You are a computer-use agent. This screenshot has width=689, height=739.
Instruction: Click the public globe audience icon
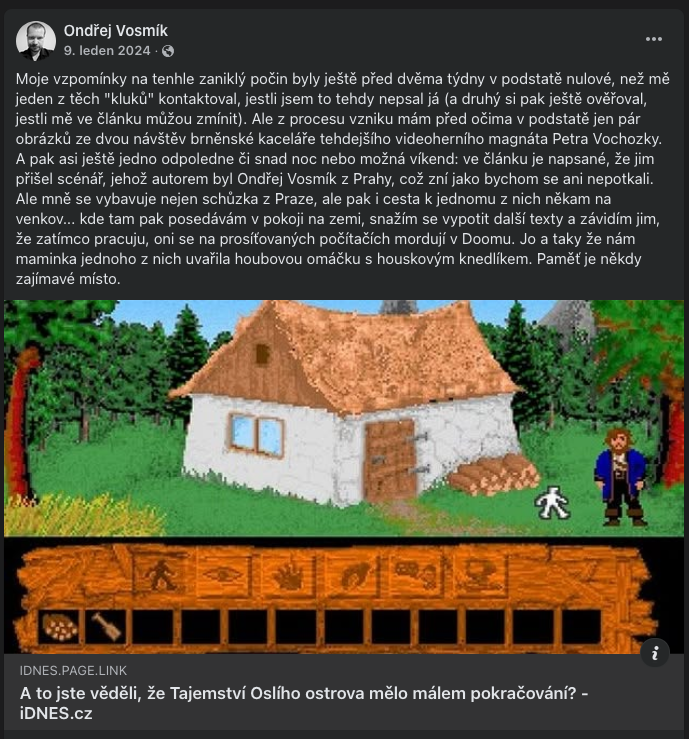click(x=168, y=51)
